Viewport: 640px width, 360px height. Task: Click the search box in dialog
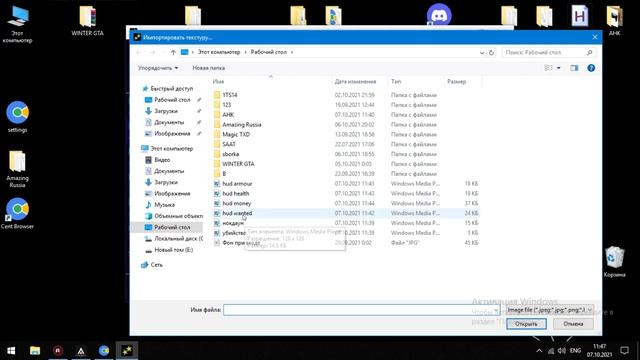(x=548, y=52)
